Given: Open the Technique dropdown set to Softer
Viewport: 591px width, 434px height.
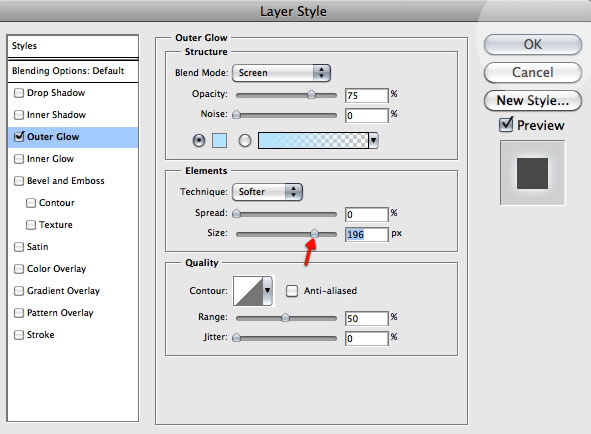Looking at the screenshot, I should tap(267, 192).
